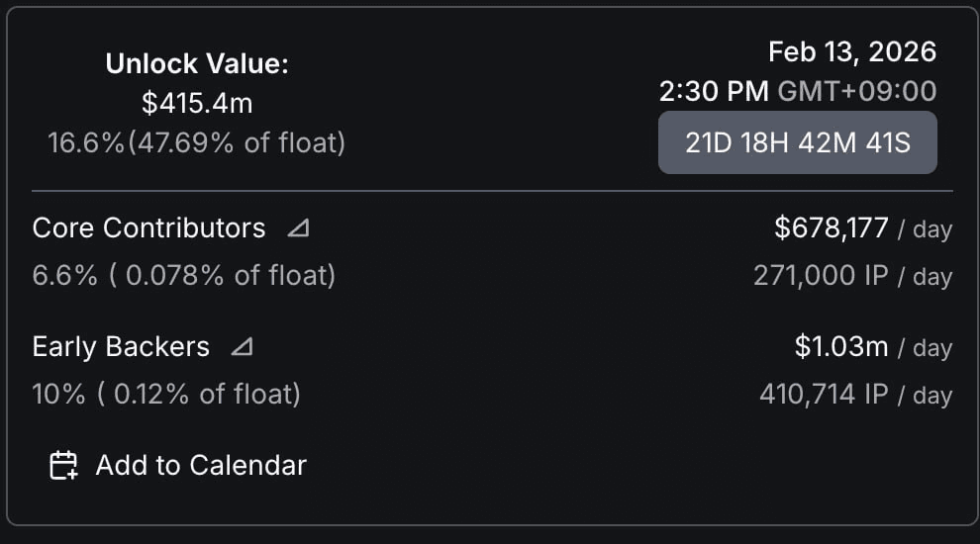The width and height of the screenshot is (980, 544).
Task: Click the Unlock Value heading
Action: pos(197,64)
